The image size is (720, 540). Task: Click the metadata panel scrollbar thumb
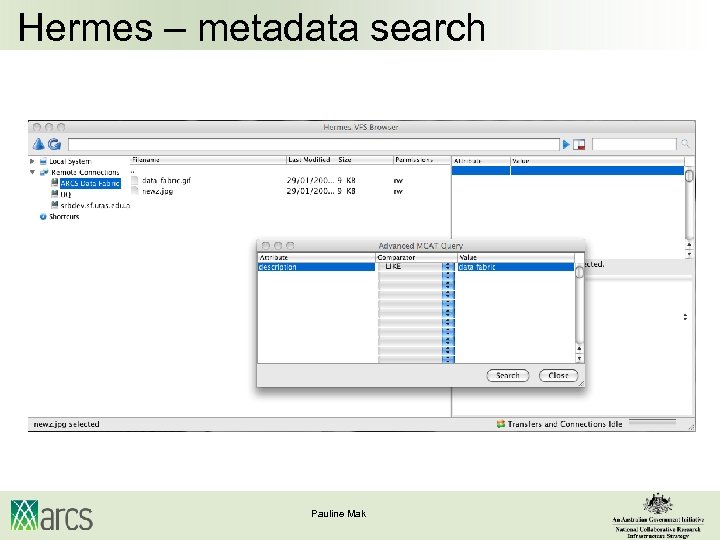tap(689, 176)
